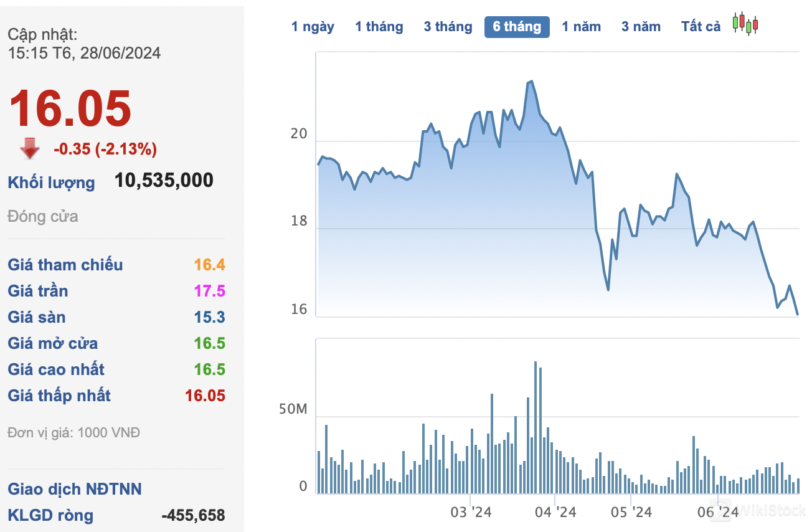Click the "KLGD ròng" net volume label

click(x=50, y=515)
